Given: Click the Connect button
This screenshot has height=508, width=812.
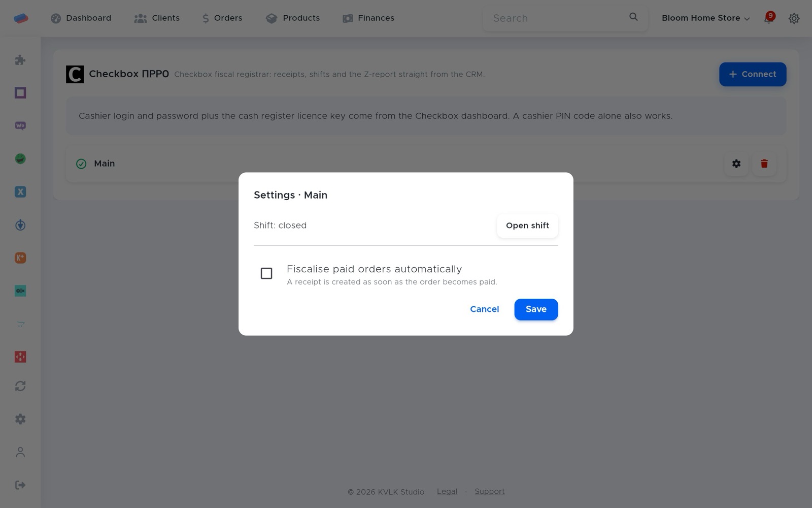Looking at the screenshot, I should coord(753,74).
